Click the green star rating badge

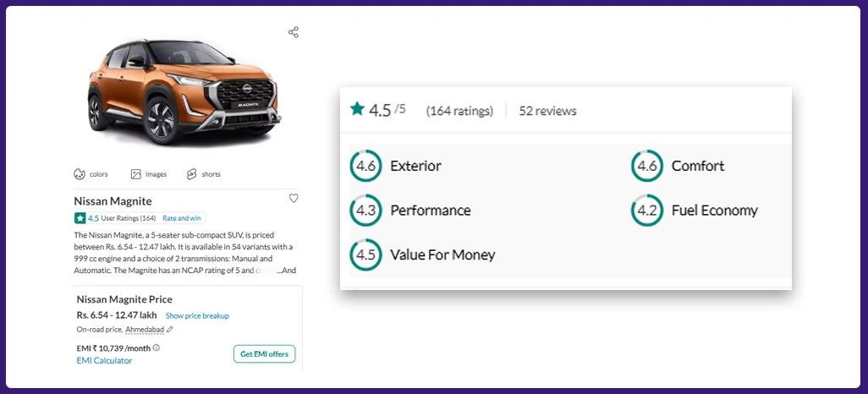tap(80, 218)
